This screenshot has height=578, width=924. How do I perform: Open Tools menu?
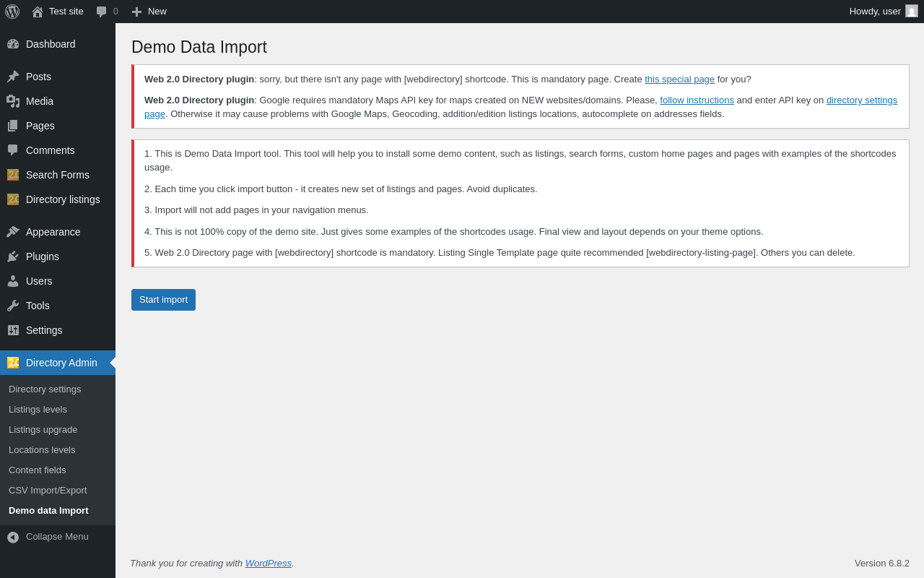tap(38, 306)
